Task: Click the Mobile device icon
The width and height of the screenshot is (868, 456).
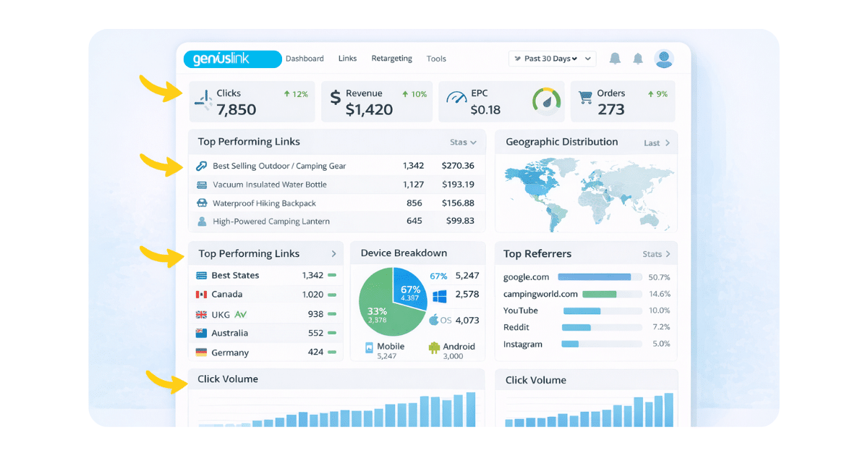Action: (x=369, y=347)
